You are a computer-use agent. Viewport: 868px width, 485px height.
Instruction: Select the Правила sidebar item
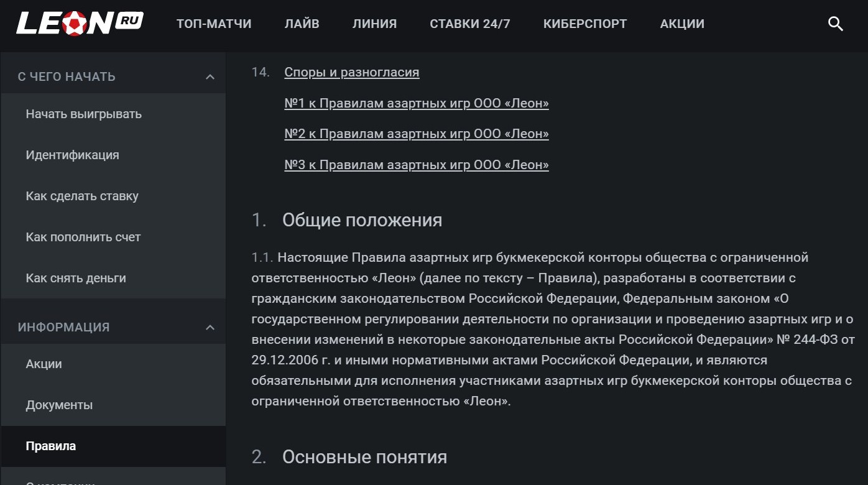113,446
